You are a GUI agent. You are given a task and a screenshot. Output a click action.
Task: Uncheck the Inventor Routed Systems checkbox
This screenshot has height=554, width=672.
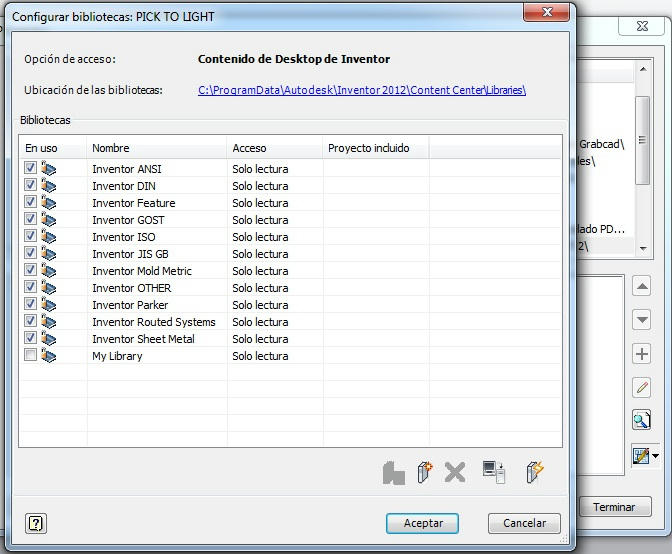pos(30,320)
